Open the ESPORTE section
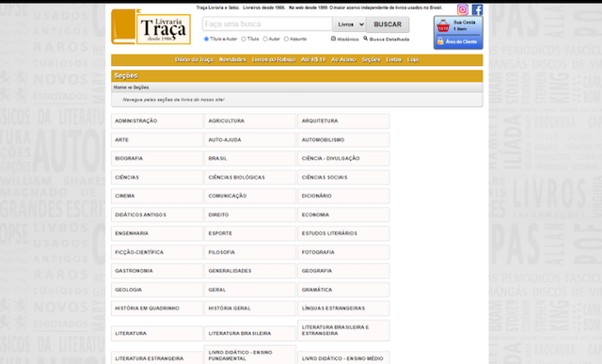The width and height of the screenshot is (602, 364). (x=250, y=233)
